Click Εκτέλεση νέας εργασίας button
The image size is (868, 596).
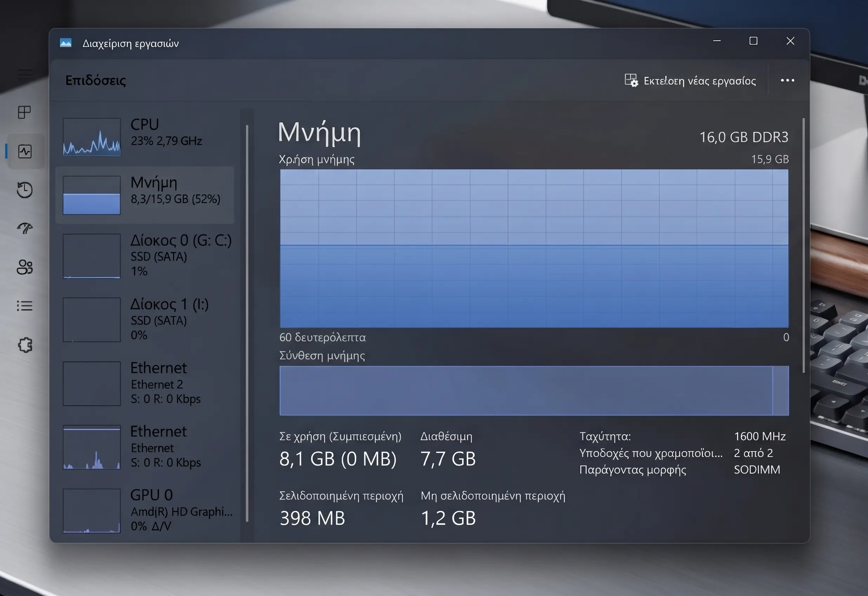pos(690,80)
